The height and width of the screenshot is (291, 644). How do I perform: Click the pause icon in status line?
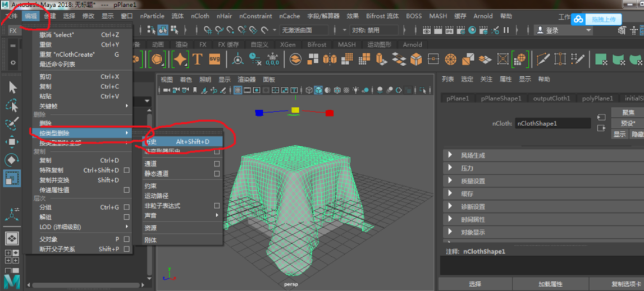click(x=506, y=30)
